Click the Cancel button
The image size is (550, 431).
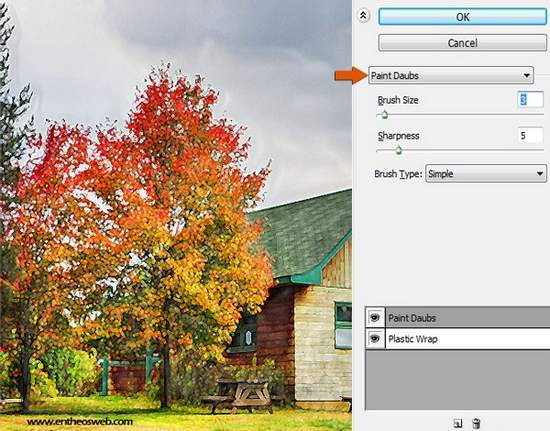pyautogui.click(x=462, y=43)
